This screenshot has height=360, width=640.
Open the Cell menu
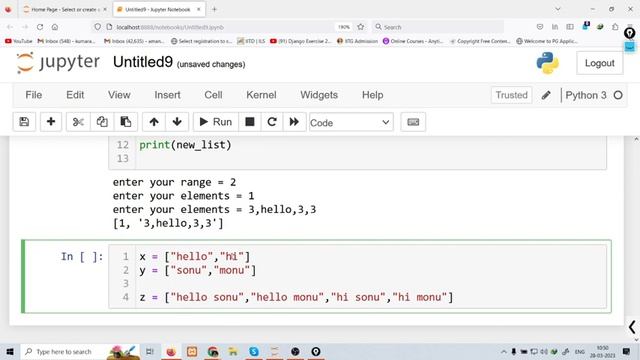[213, 95]
